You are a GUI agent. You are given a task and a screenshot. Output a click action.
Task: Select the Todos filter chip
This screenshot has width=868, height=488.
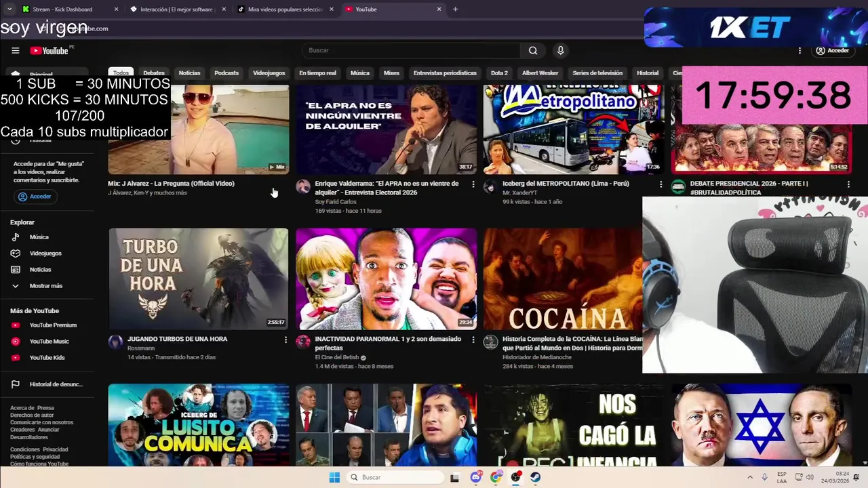coord(121,73)
